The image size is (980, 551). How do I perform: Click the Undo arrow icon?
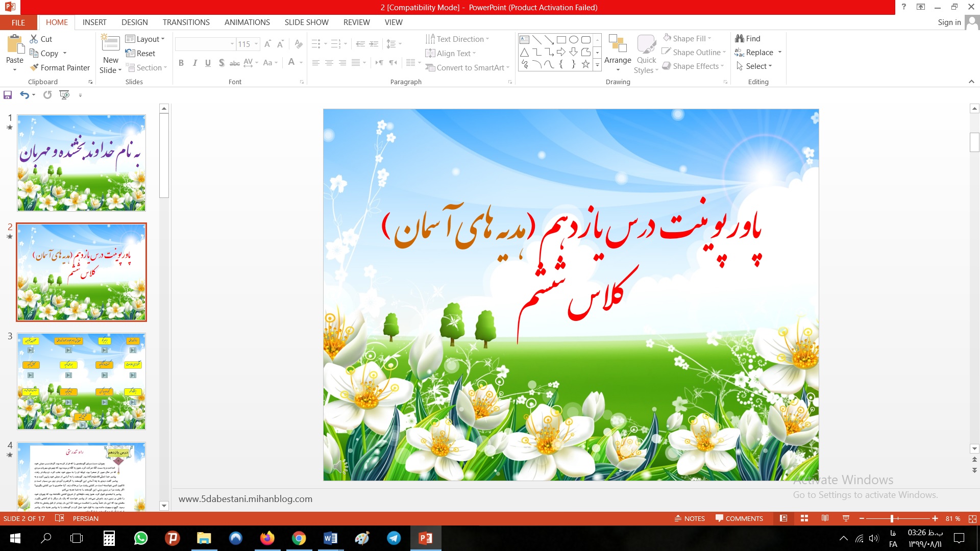tap(24, 95)
